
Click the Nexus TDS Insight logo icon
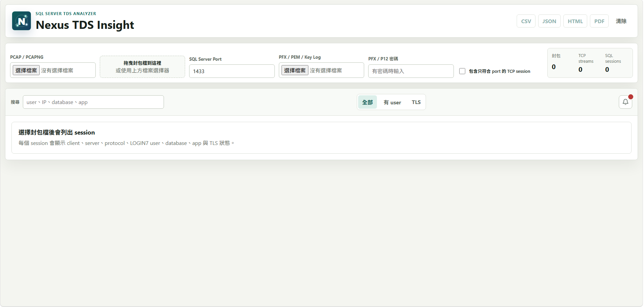[x=22, y=21]
